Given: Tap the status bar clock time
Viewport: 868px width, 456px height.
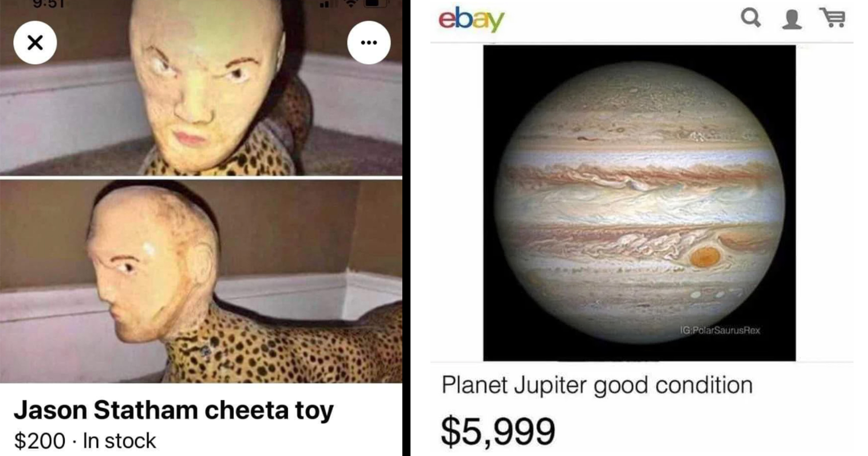Looking at the screenshot, I should pos(49,4).
